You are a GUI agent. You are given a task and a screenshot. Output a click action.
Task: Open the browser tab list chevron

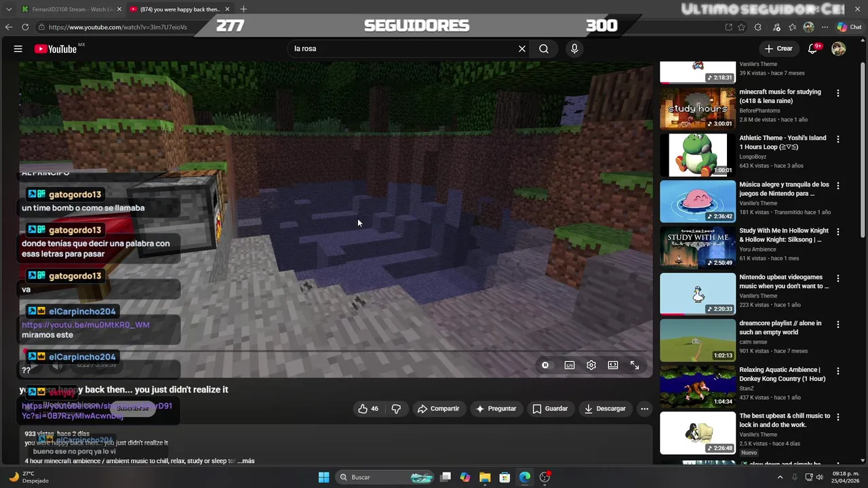(x=9, y=9)
